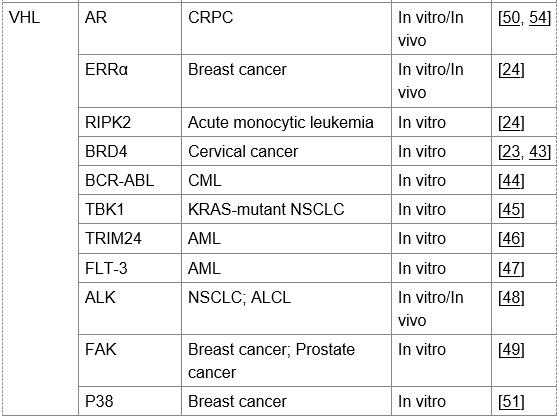This screenshot has height=417, width=557.
Task: Follow citation 48 for ALK
Action: click(511, 297)
